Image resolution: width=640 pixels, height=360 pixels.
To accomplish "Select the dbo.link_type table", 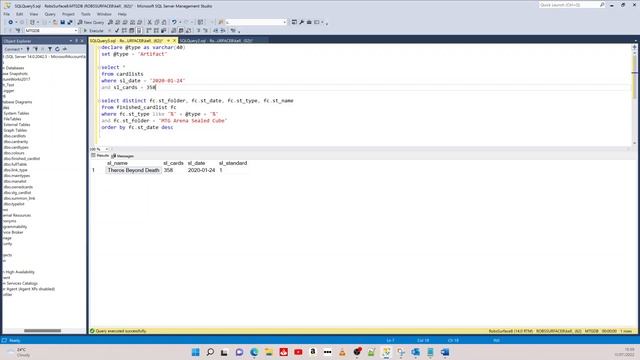I will [x=16, y=170].
